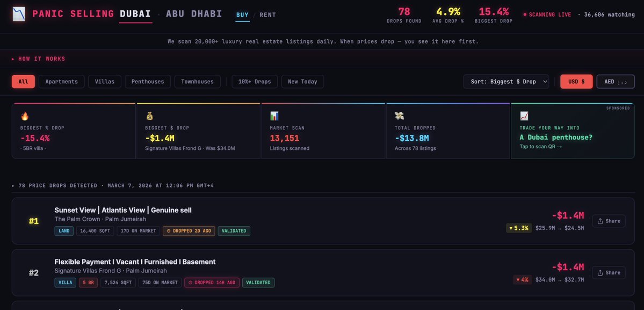Click The Palm Crown · Palm Jumeirah location text
This screenshot has height=310, width=644.
point(100,219)
